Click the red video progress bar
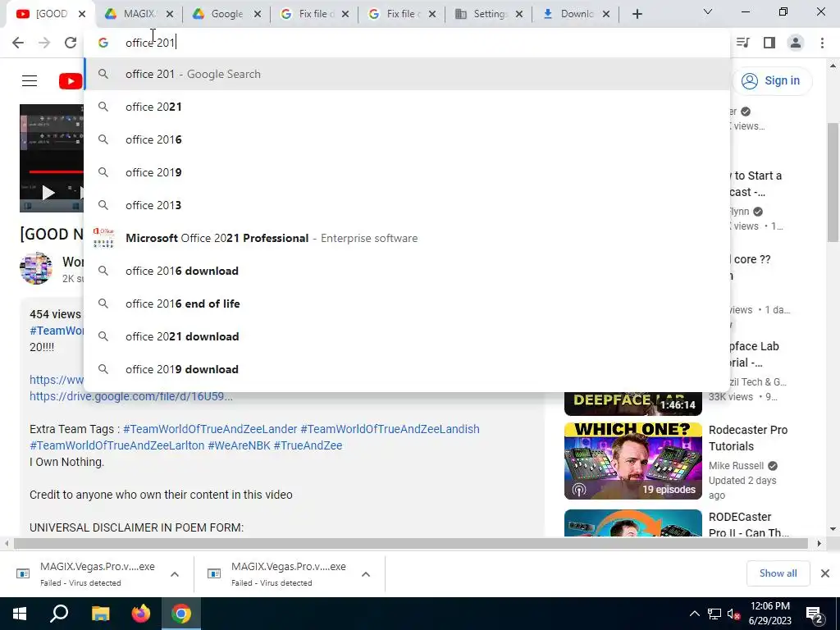The image size is (840, 630). [x=57, y=172]
